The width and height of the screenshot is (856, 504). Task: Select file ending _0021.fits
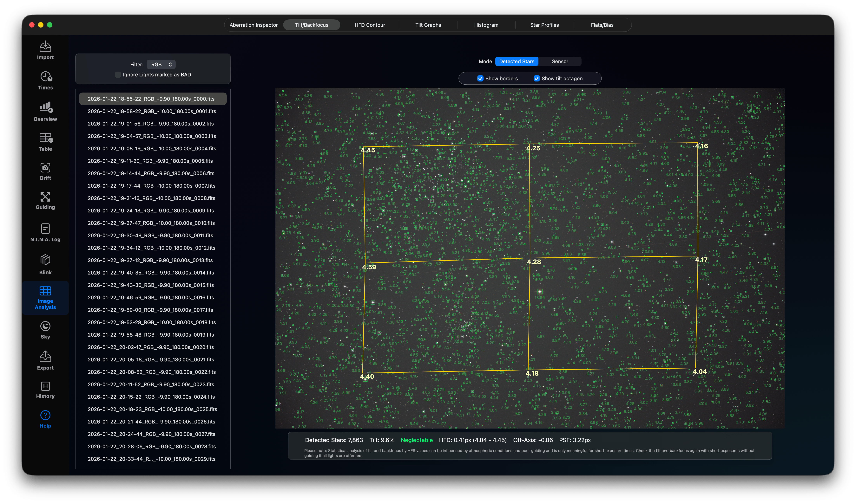(x=153, y=360)
